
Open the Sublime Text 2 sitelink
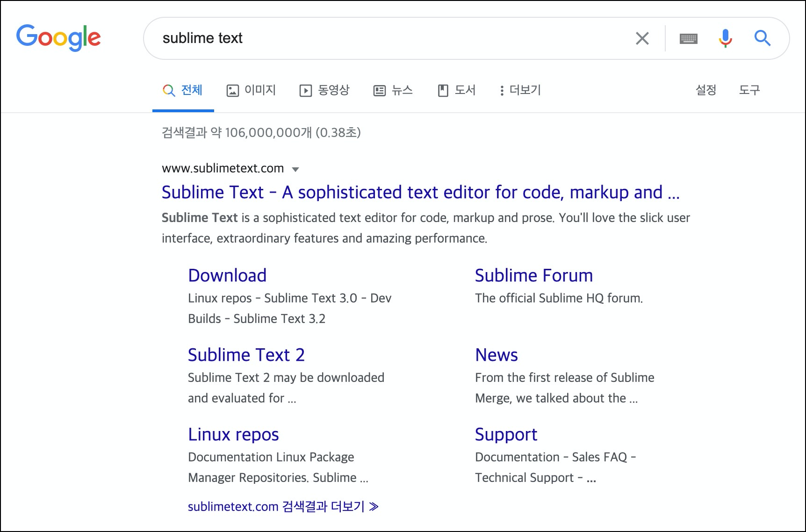pyautogui.click(x=246, y=355)
